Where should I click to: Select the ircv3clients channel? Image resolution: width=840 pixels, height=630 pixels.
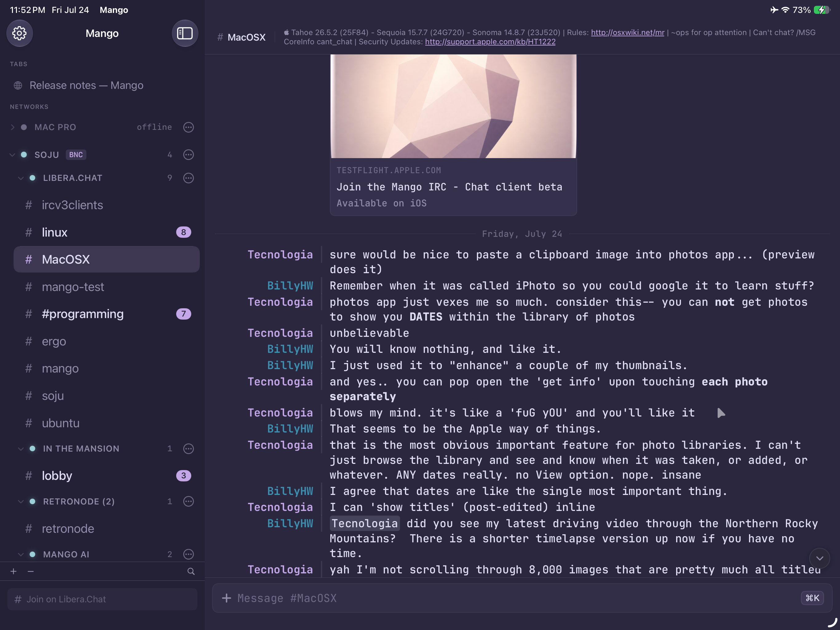[106, 205]
